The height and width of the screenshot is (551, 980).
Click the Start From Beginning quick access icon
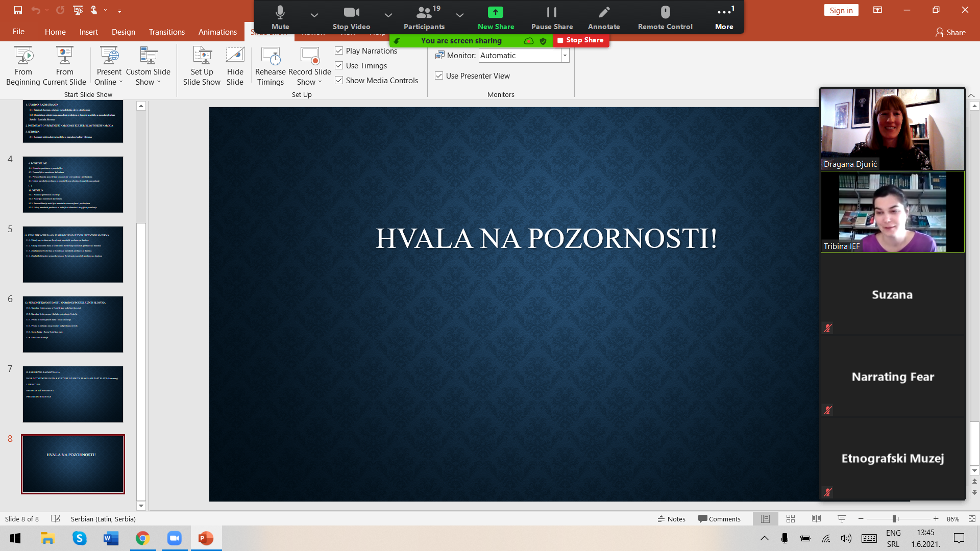(78, 10)
